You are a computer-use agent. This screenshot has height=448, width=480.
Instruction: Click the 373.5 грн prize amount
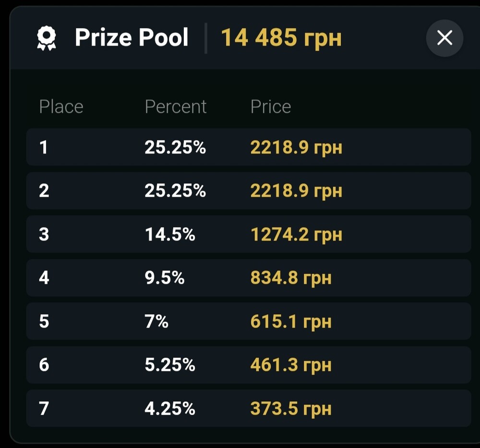291,409
